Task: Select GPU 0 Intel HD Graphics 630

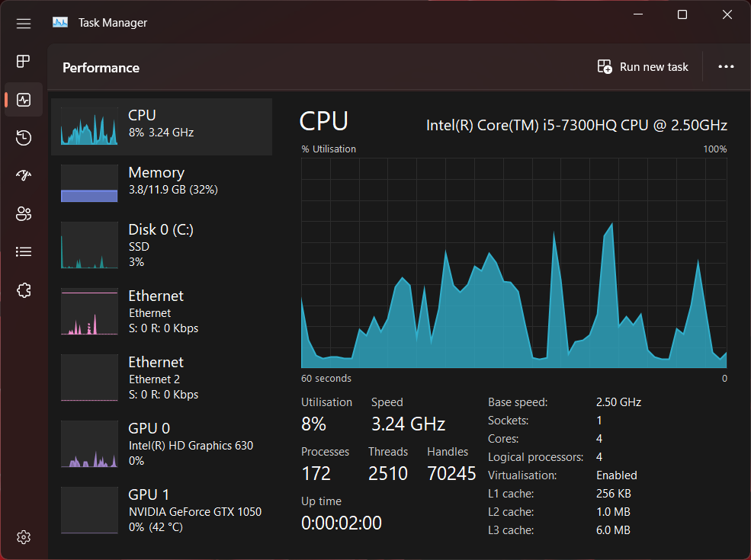Action: click(162, 443)
